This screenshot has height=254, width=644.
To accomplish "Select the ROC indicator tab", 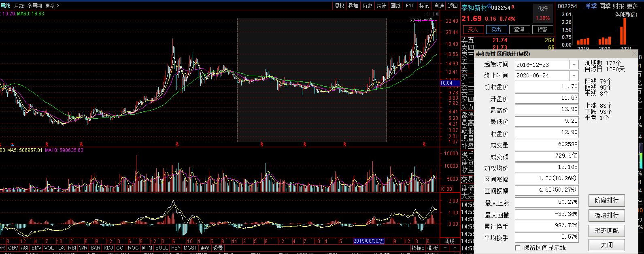I will pyautogui.click(x=133, y=248).
